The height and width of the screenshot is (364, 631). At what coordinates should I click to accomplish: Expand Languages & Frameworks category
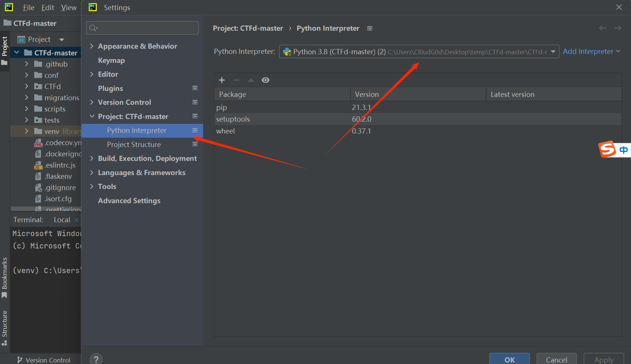(x=92, y=172)
